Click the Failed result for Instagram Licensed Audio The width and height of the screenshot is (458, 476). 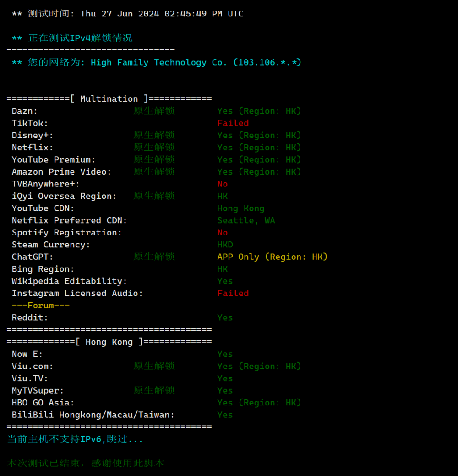pos(233,293)
